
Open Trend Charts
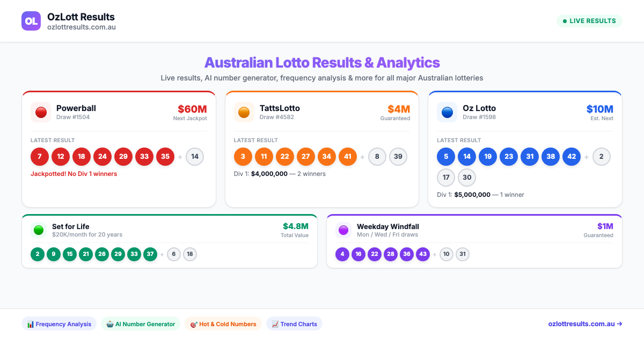(x=294, y=324)
